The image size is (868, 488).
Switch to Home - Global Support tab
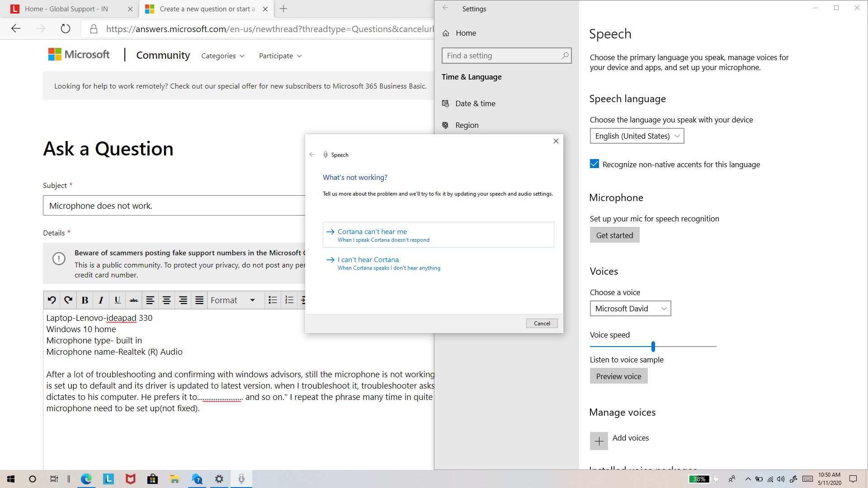point(66,9)
